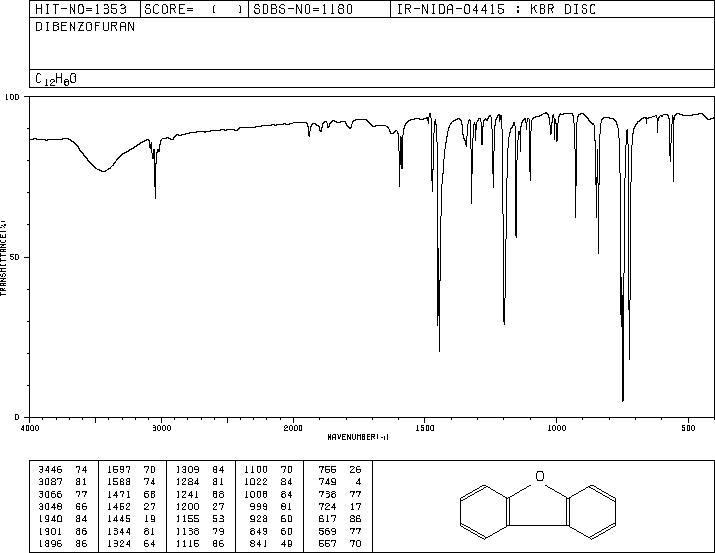Click the 4000 x-axis tick label

pyautogui.click(x=30, y=428)
